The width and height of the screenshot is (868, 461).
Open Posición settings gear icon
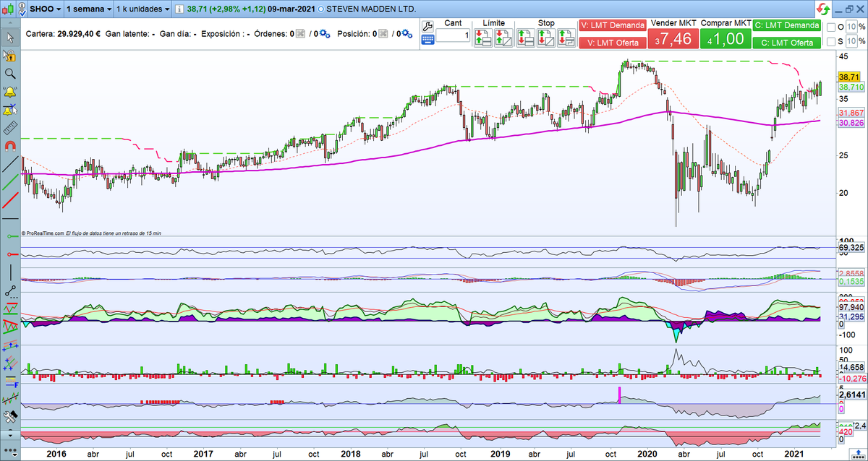point(407,34)
